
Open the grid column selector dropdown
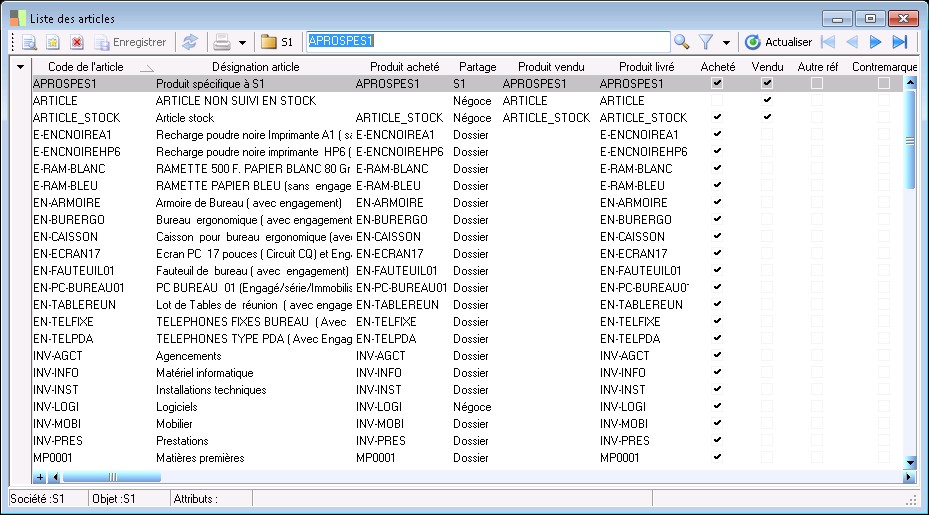pos(21,67)
